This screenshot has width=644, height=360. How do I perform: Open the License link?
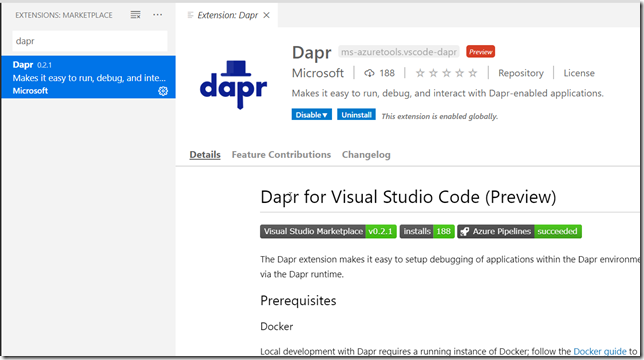pyautogui.click(x=579, y=73)
